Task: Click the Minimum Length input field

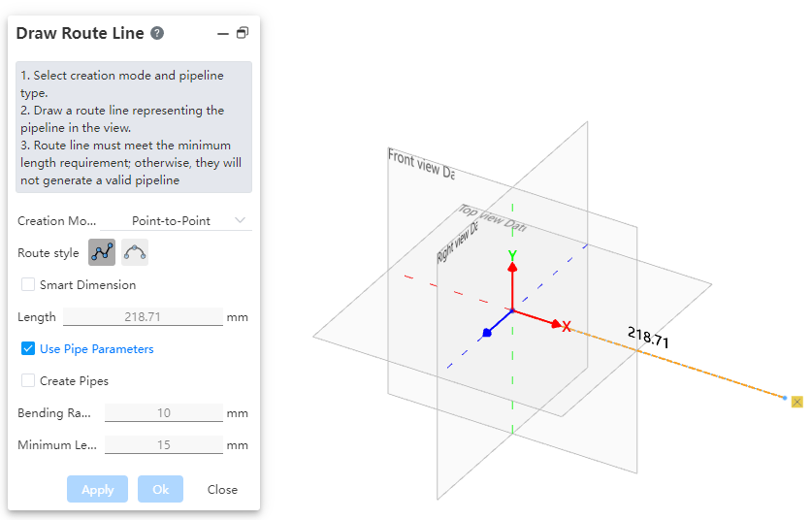Action: pos(163,445)
